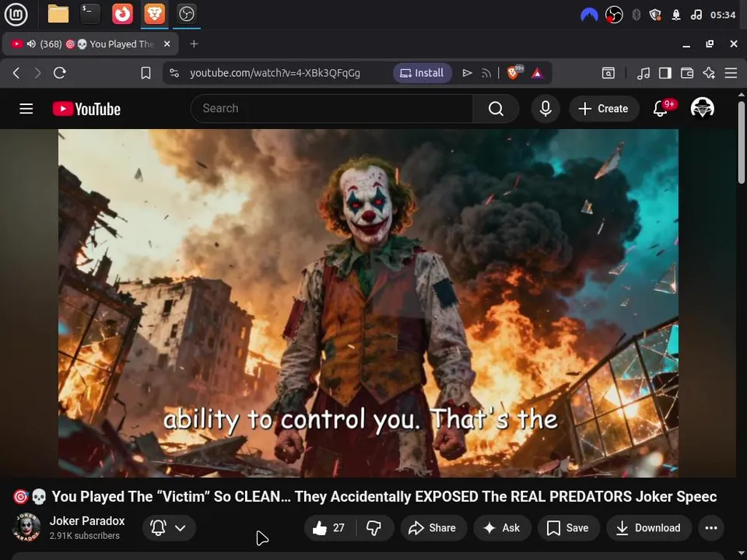Image resolution: width=747 pixels, height=560 pixels.
Task: Open Brave Leo AI sparkle icon
Action: [709, 73]
